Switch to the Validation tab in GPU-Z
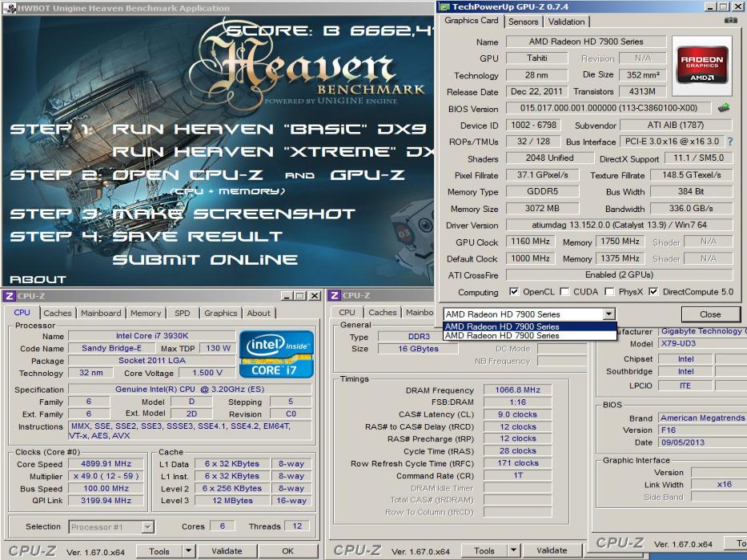The image size is (747, 560). coord(566,22)
